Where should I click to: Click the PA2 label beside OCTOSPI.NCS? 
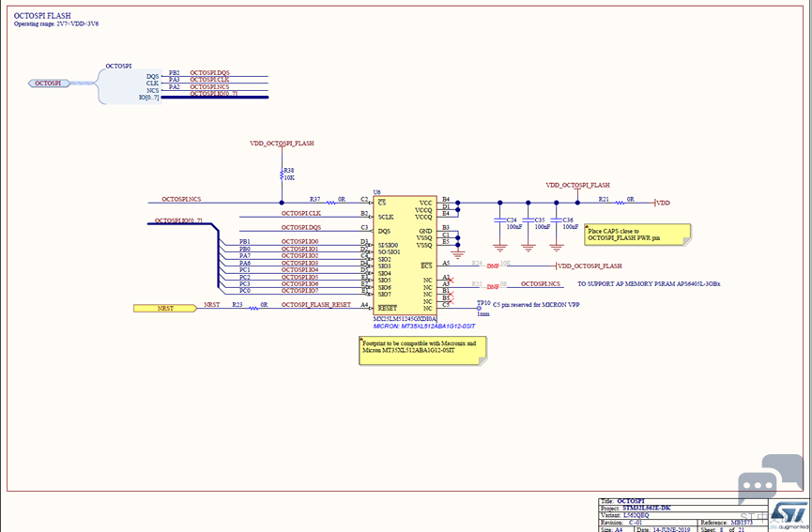coord(174,87)
